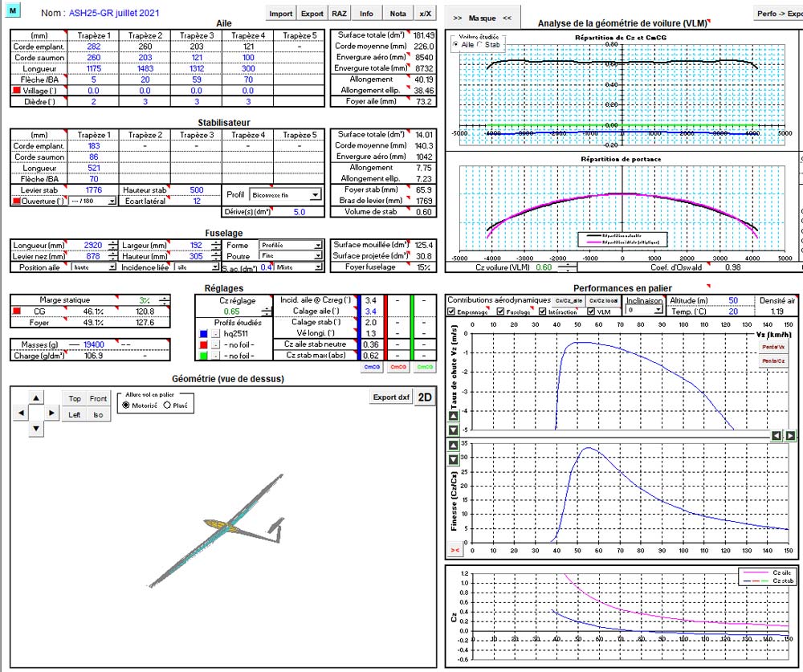This screenshot has width=803, height=672.
Task: Switch 3D view to Iso
Action: pyautogui.click(x=98, y=414)
